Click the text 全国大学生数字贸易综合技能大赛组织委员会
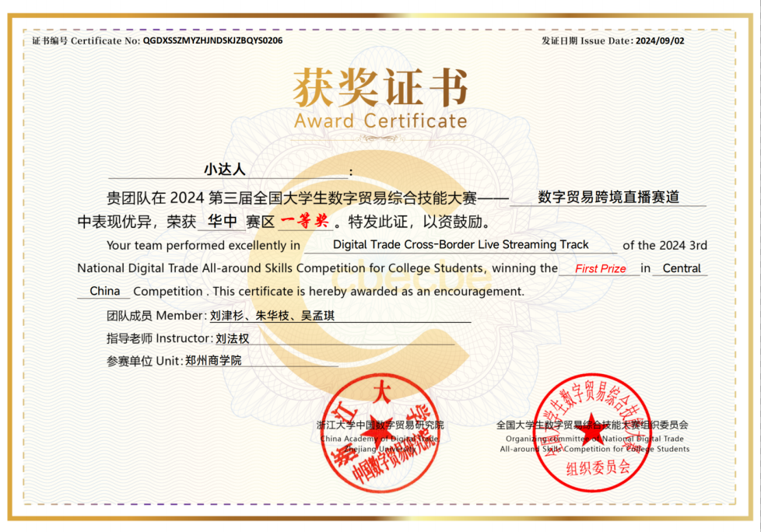 pyautogui.click(x=592, y=425)
